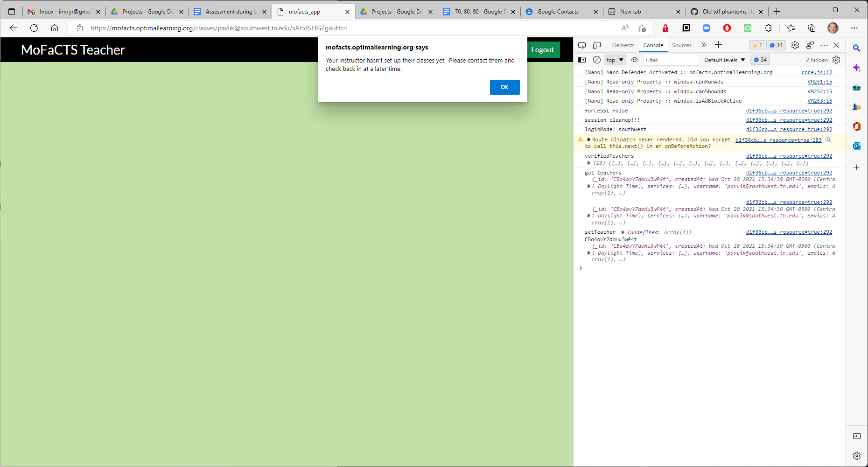Image resolution: width=868 pixels, height=467 pixels.
Task: Open DevTools settings gear
Action: [795, 45]
